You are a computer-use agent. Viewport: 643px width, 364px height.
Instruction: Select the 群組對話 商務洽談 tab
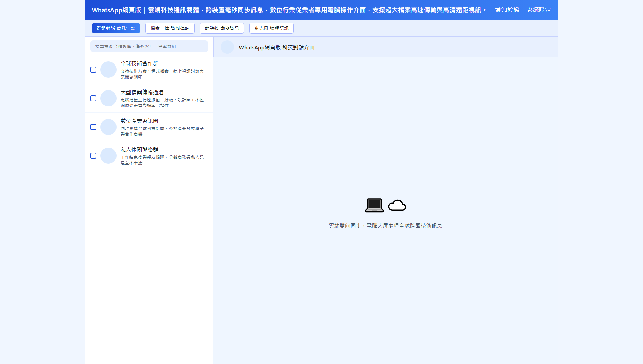coord(116,28)
